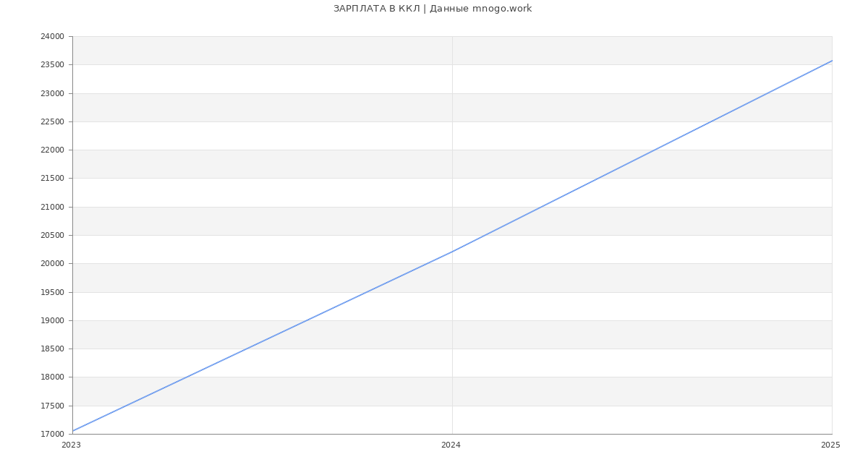Click the 2025 x-axis label
The width and height of the screenshot is (868, 470).
[830, 445]
